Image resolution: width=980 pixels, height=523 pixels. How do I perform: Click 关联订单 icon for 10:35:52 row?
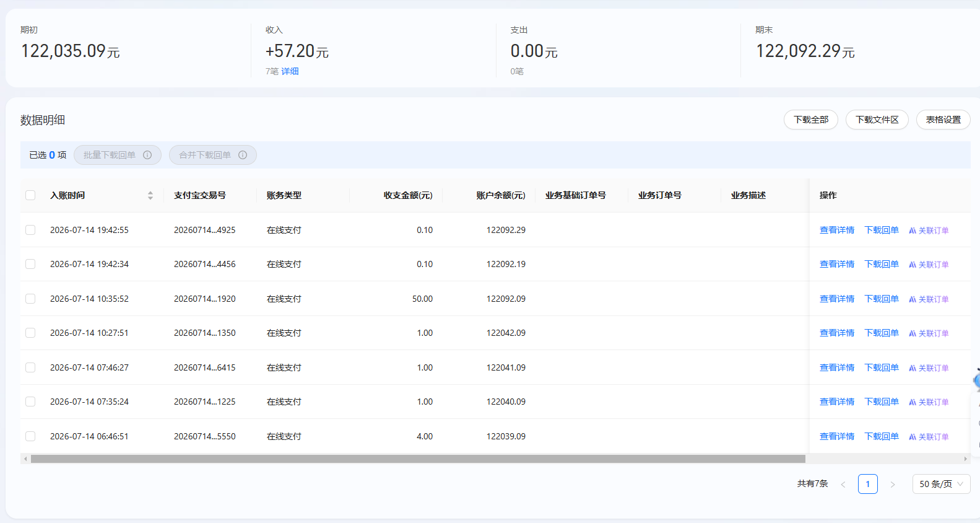912,299
